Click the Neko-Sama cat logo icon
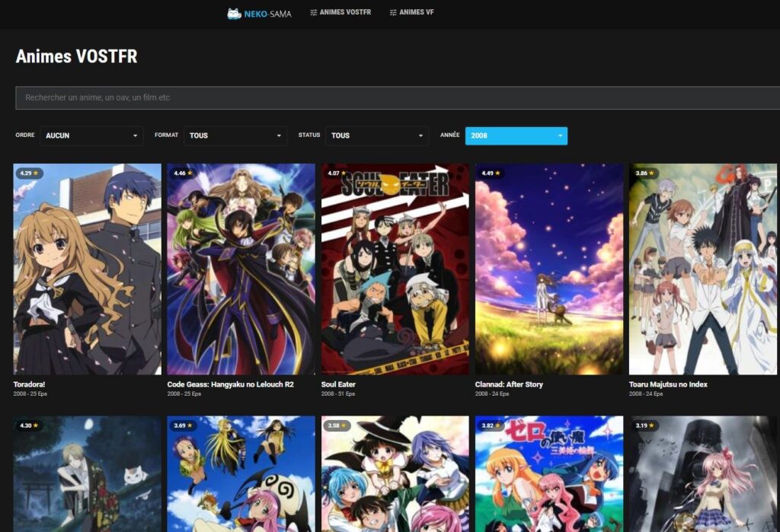 pos(235,14)
